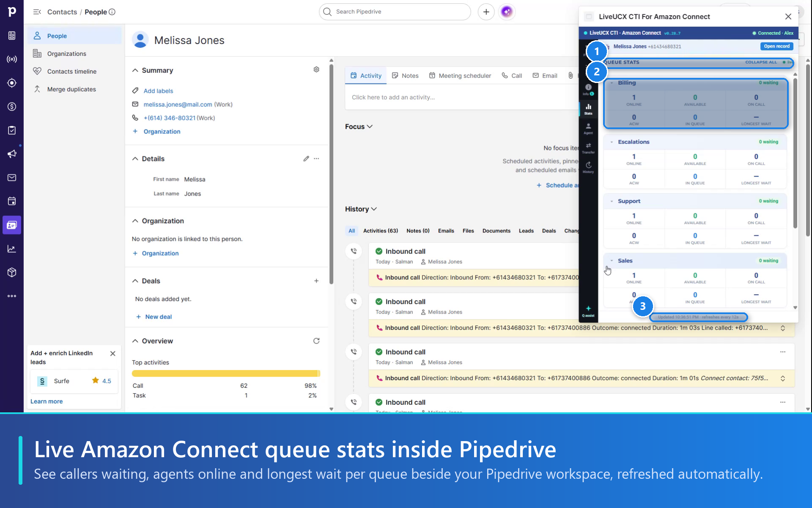Open Insights chart icon in left navigation
The height and width of the screenshot is (508, 812).
point(12,248)
